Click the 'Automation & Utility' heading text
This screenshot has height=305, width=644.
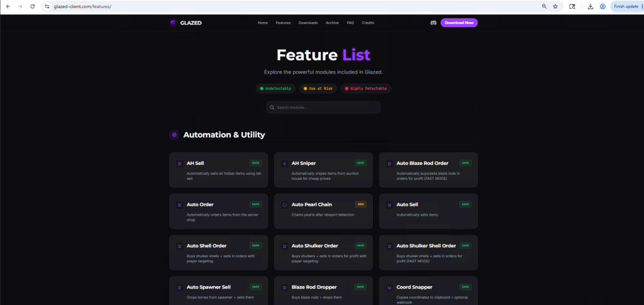coord(224,135)
